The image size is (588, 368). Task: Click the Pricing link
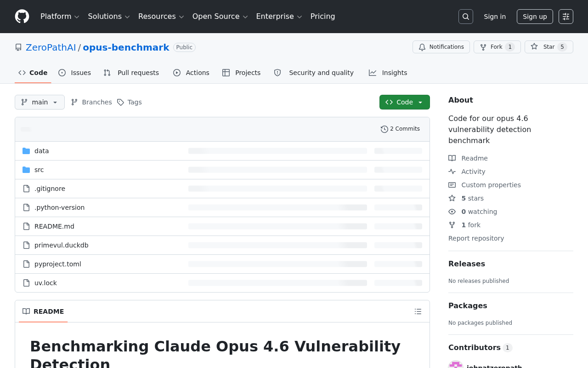323,17
